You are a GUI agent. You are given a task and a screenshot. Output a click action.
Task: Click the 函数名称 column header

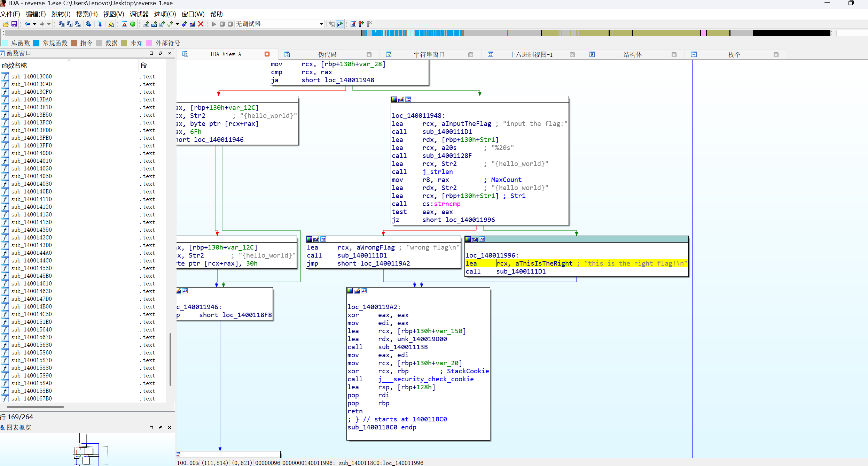[14, 66]
